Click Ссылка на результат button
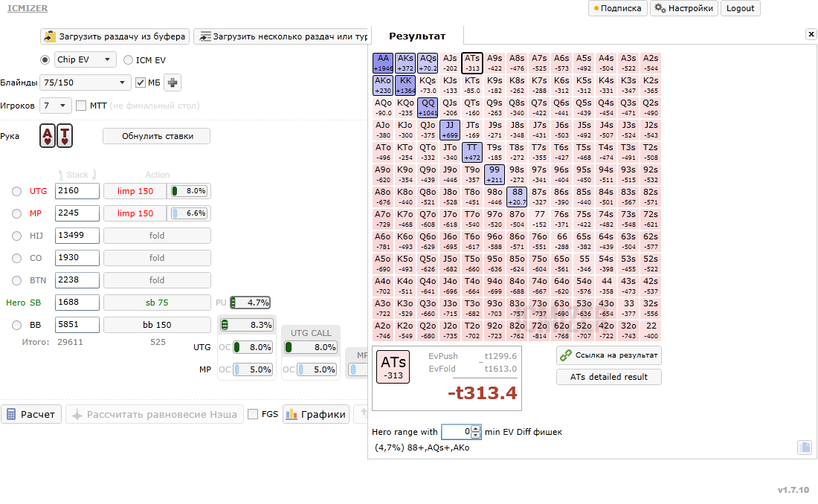Screen dimensions: 818x504 click(609, 355)
